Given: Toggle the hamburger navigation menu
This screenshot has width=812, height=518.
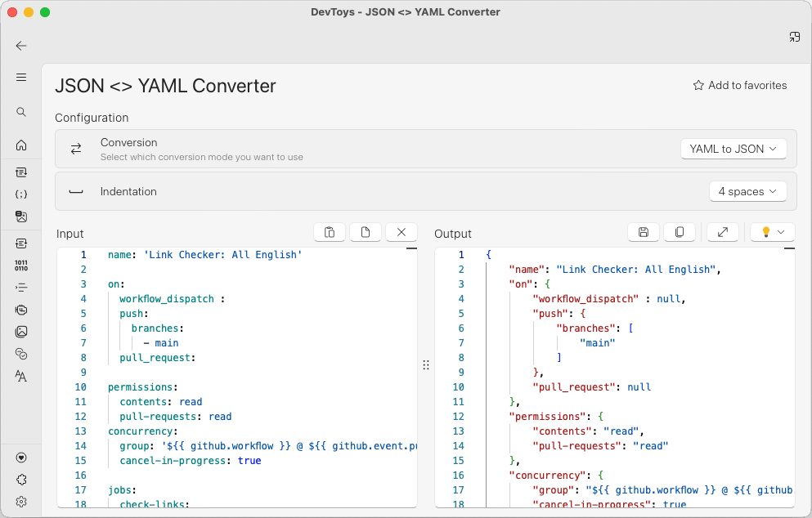Looking at the screenshot, I should [x=21, y=78].
